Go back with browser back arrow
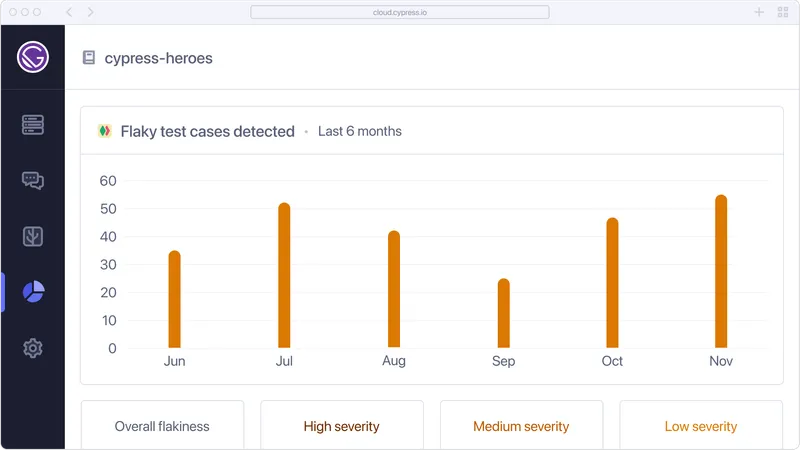 coord(69,12)
